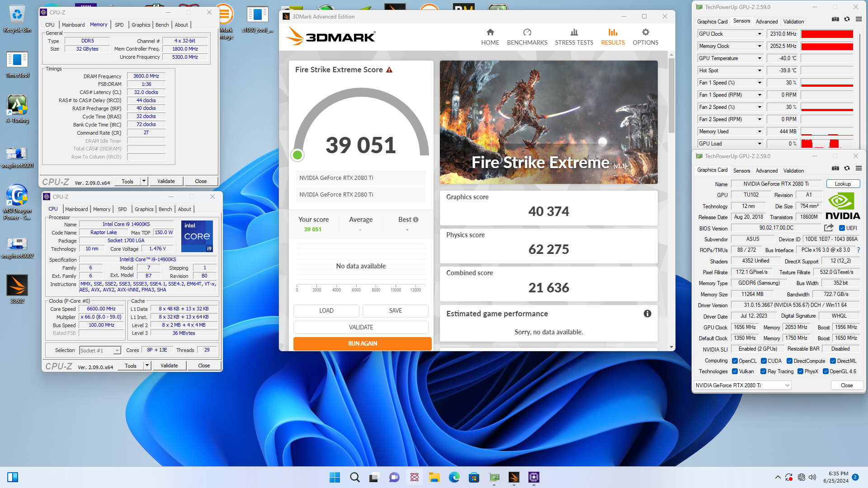Click the info icon for Estimated game performance
Viewport: 868px width, 488px height.
[x=647, y=314]
